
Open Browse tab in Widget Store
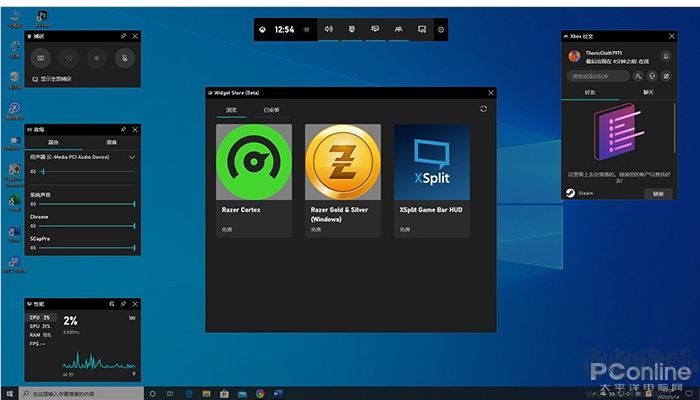pos(231,110)
